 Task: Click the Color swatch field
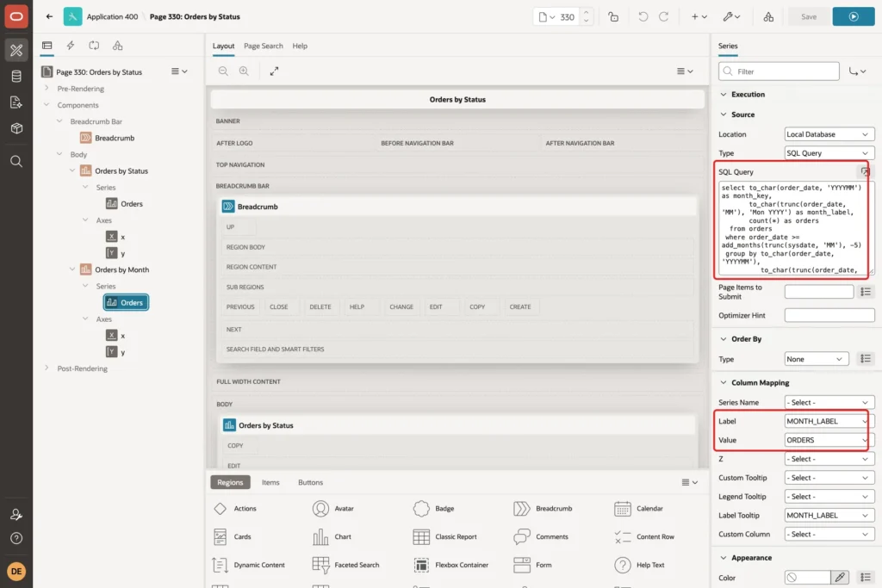[807, 578]
